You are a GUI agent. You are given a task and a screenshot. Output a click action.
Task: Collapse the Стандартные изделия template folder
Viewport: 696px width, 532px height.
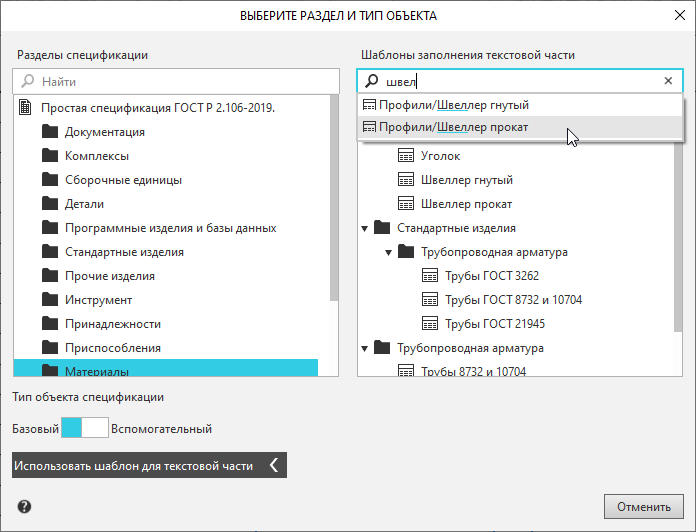coord(366,228)
